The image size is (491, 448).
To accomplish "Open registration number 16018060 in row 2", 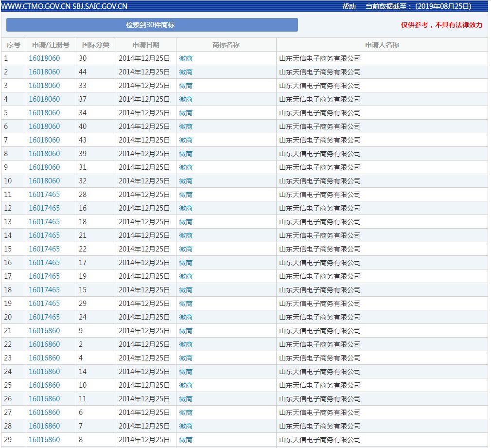I will tap(44, 72).
